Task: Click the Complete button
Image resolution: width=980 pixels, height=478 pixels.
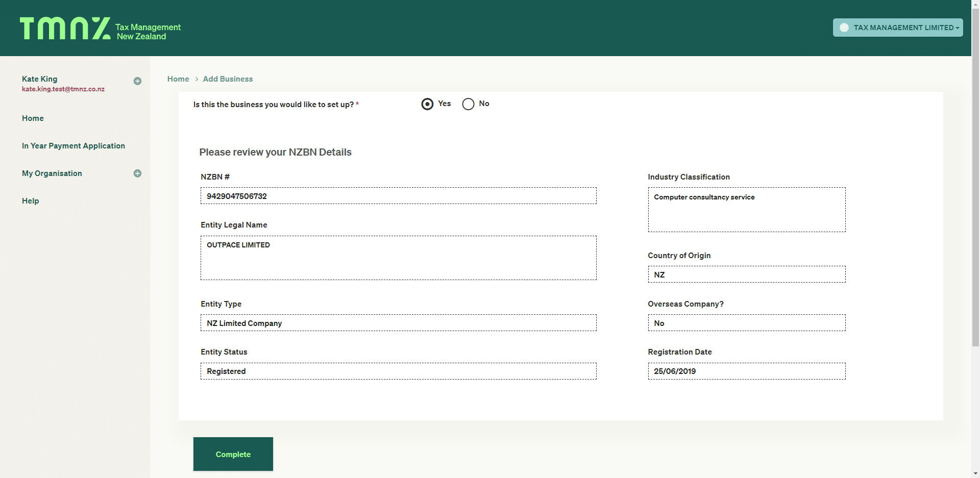Action: (233, 454)
